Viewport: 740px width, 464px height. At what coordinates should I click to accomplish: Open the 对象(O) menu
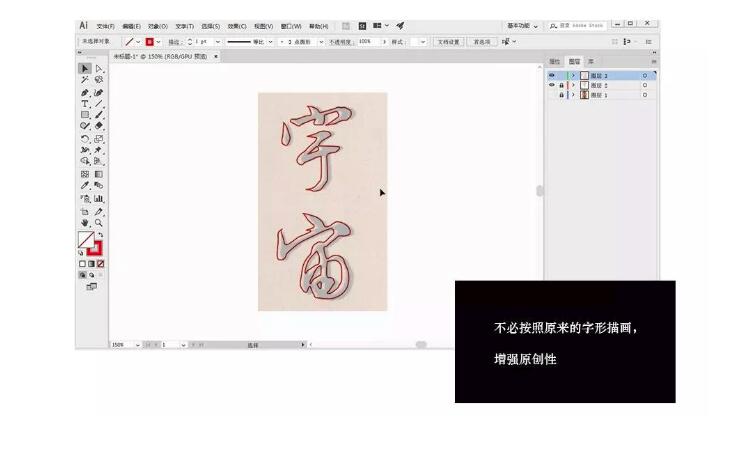click(x=158, y=26)
